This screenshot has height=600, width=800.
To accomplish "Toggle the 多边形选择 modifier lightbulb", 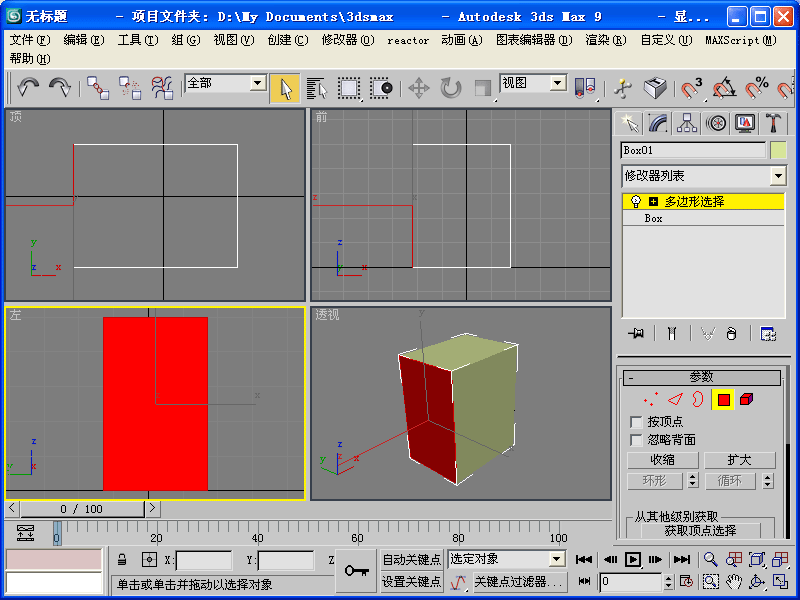I will click(x=635, y=201).
